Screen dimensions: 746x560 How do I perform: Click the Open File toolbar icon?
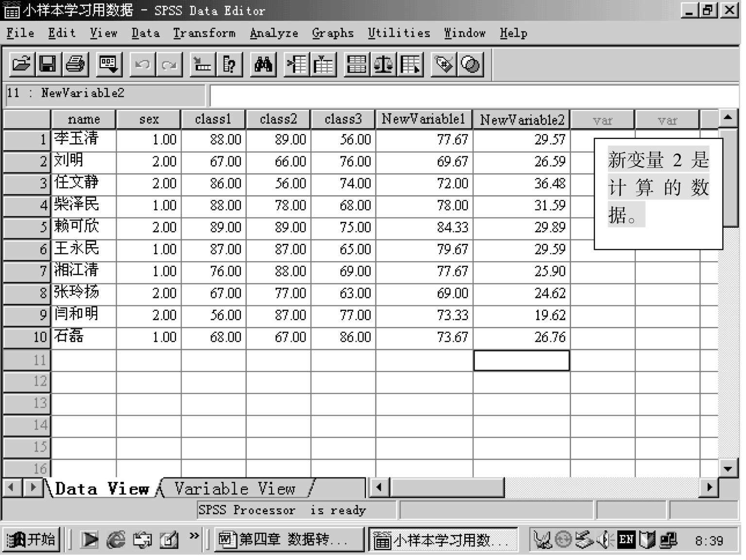(x=21, y=64)
